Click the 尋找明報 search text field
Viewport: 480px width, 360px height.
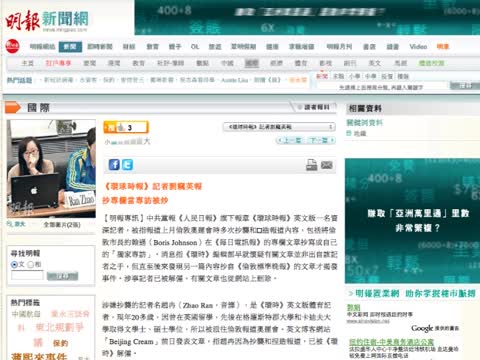[x=27, y=275]
